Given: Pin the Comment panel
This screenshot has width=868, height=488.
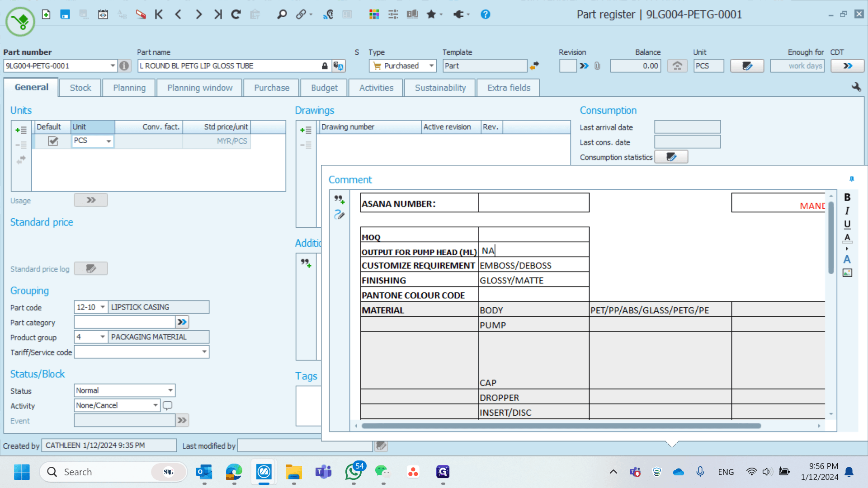Looking at the screenshot, I should (852, 179).
